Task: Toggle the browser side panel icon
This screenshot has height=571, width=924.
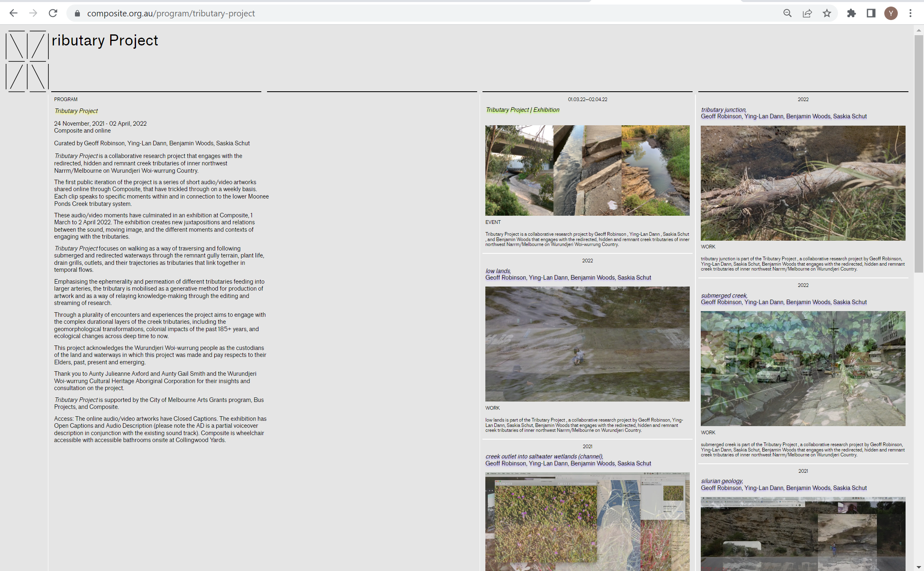Action: coord(871,13)
